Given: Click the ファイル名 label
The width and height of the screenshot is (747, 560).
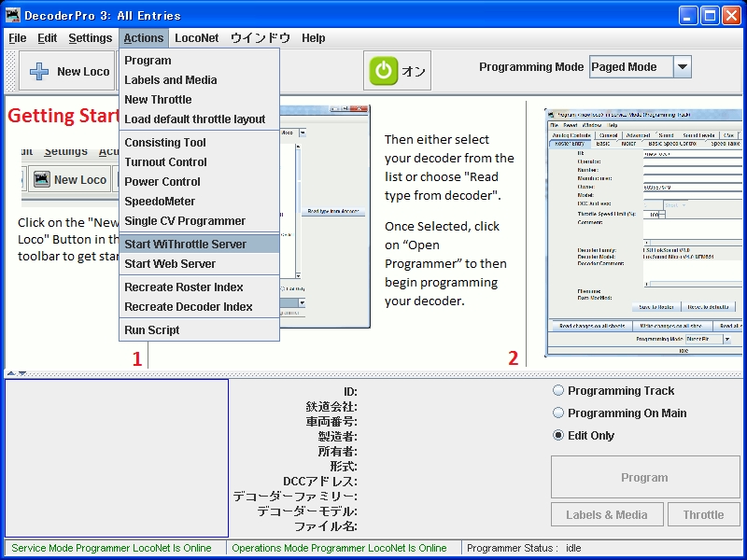Looking at the screenshot, I should point(325,526).
